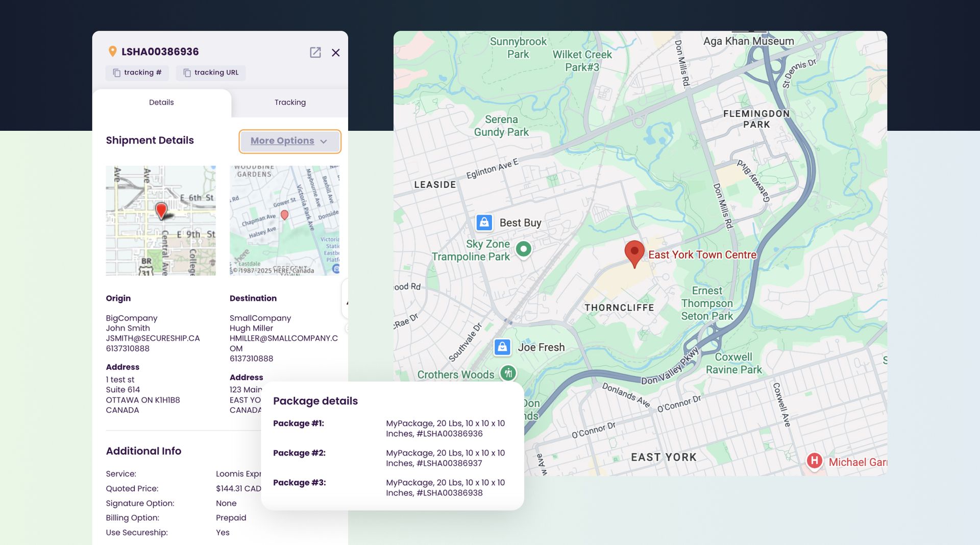Open the More Options dropdown

289,141
